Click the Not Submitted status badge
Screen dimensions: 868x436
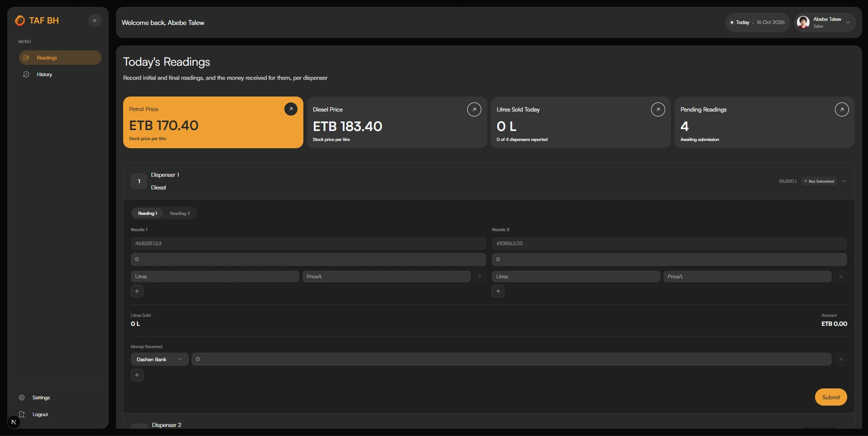tap(820, 181)
